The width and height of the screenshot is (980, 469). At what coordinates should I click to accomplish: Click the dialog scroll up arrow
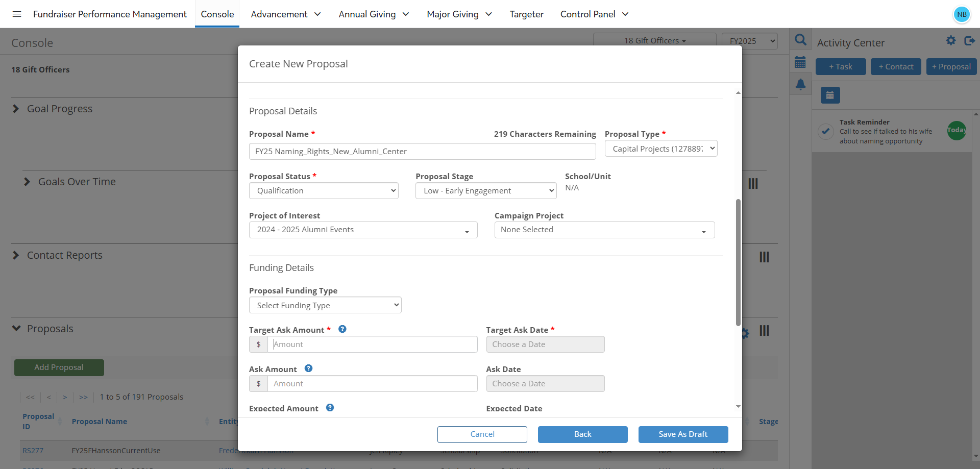point(738,93)
